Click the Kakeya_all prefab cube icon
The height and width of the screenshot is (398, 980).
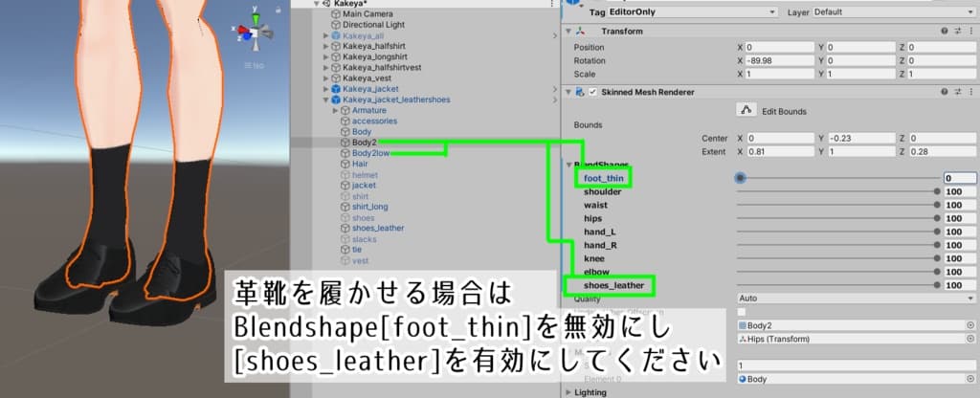click(336, 35)
